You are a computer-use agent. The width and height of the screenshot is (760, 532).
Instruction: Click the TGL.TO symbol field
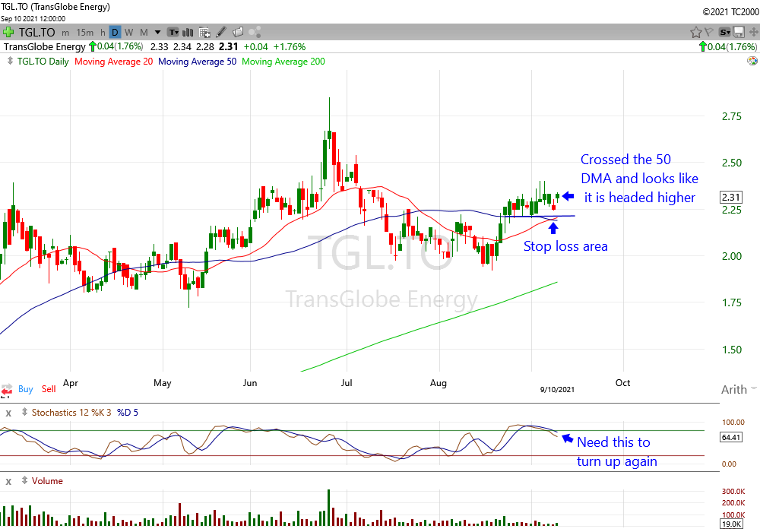click(x=36, y=33)
